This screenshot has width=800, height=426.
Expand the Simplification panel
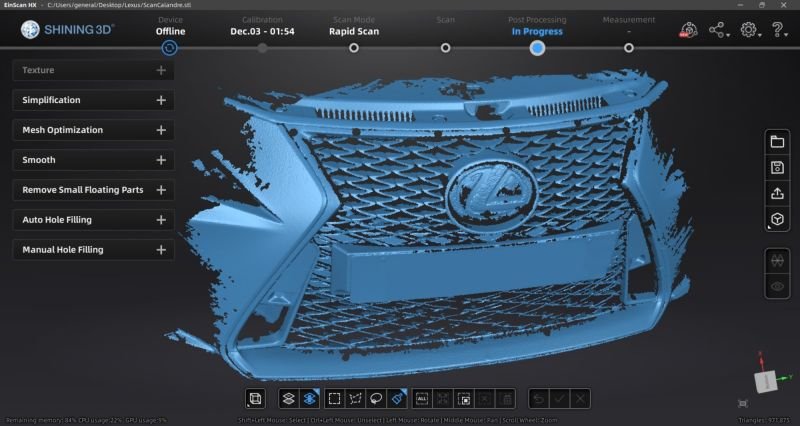(x=93, y=100)
